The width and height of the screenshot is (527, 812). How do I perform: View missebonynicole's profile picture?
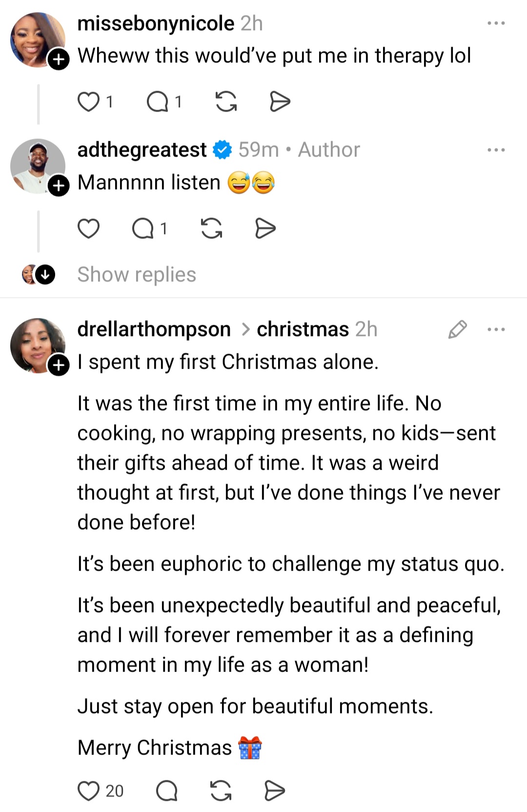37,39
